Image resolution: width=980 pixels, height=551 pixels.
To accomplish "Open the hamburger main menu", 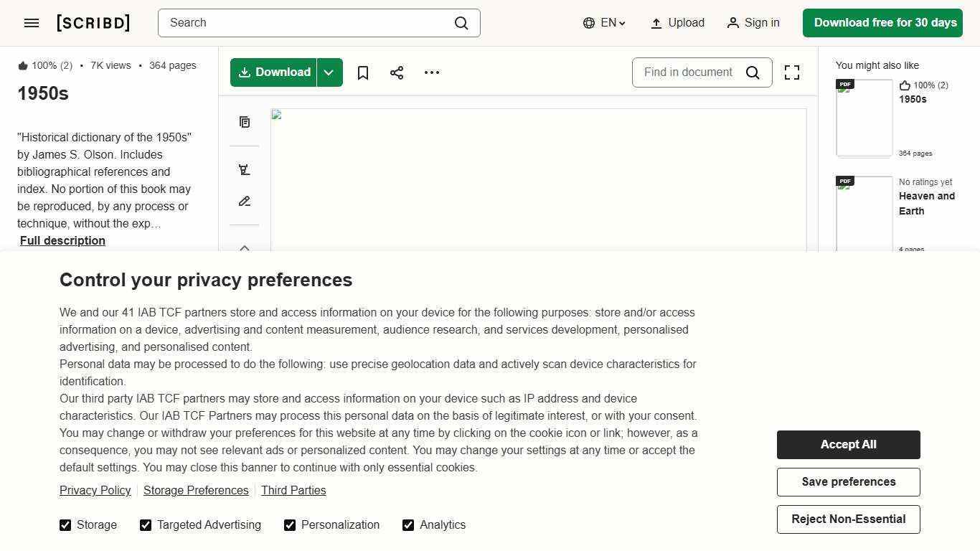I will 32,23.
